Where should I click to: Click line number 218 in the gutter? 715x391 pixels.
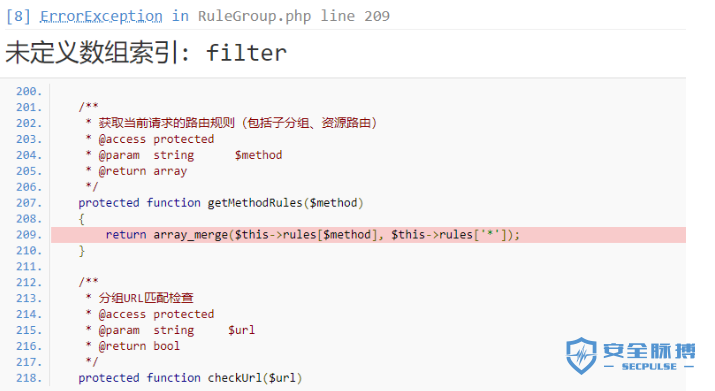(x=29, y=378)
